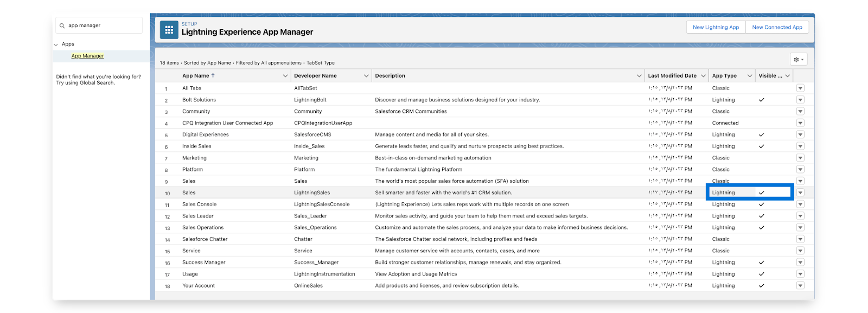This screenshot has width=868, height=313.
Task: Open row actions arrow for Your Account
Action: pos(800,286)
